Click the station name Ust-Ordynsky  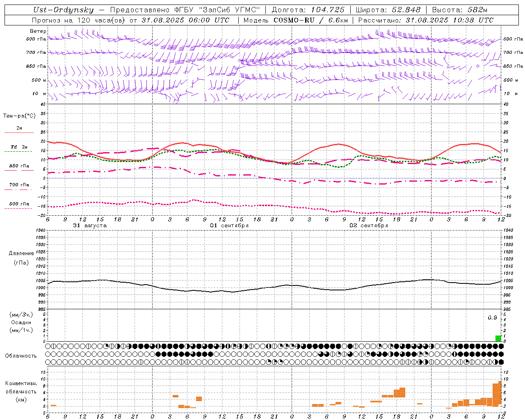tap(64, 10)
